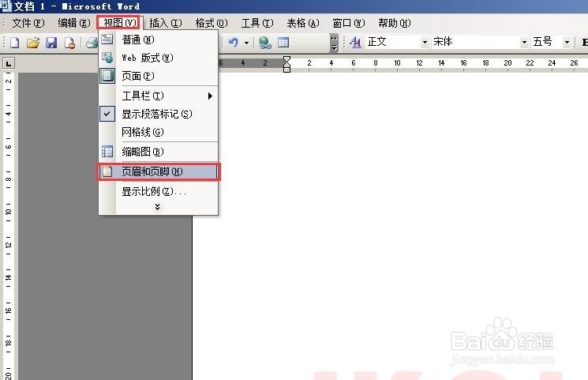
Task: Open the 编辑(E) menu
Action: point(74,23)
